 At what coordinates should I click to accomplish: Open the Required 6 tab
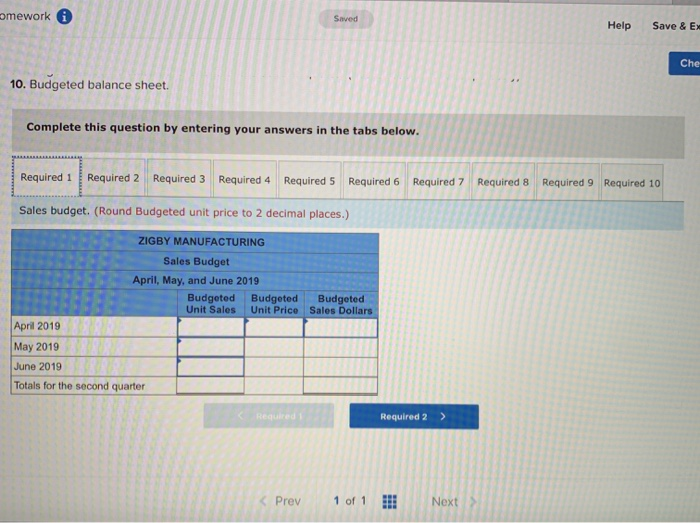point(374,181)
